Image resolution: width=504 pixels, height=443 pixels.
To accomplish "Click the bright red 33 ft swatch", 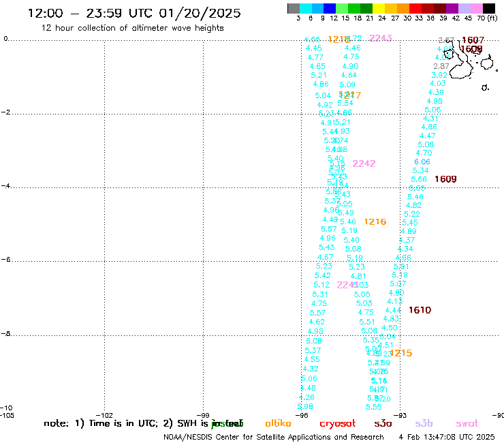I will point(415,8).
